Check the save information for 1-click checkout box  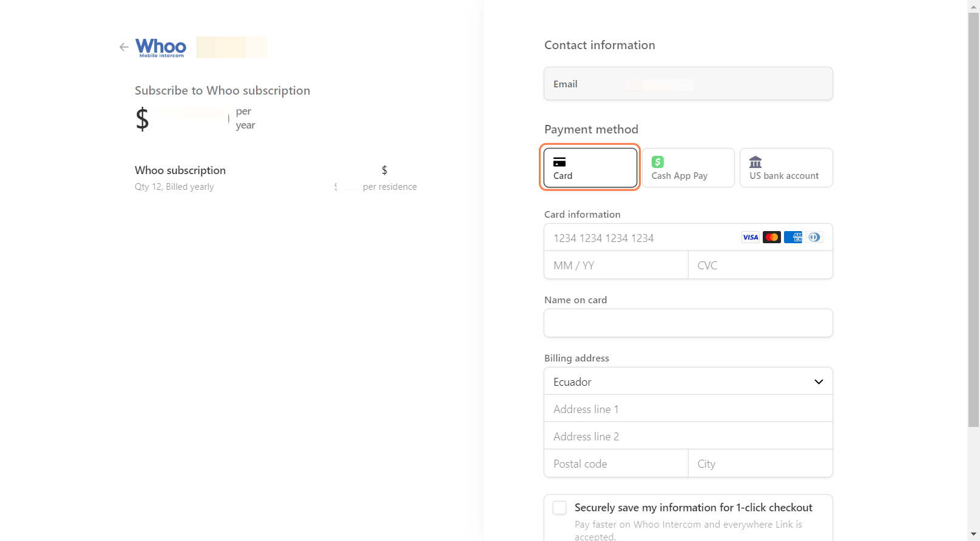coord(559,508)
